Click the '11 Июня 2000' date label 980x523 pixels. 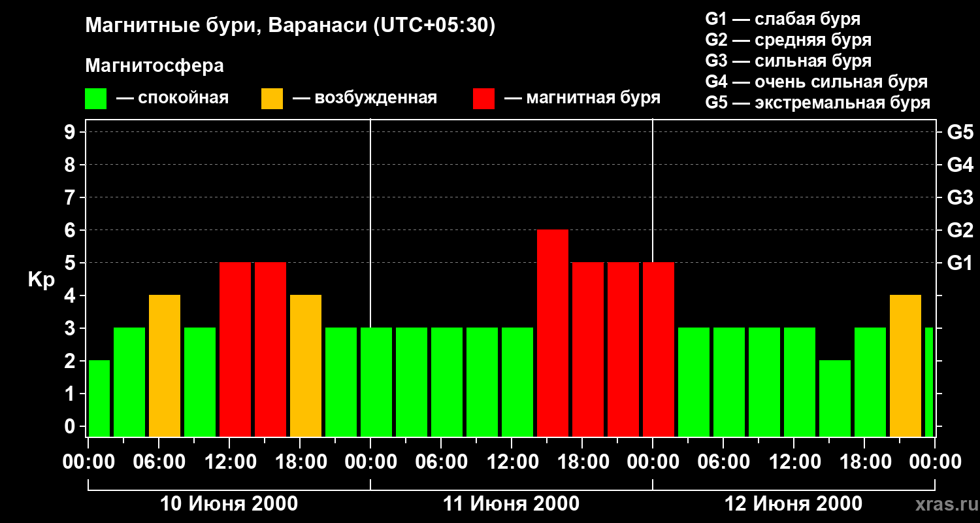[x=512, y=504]
